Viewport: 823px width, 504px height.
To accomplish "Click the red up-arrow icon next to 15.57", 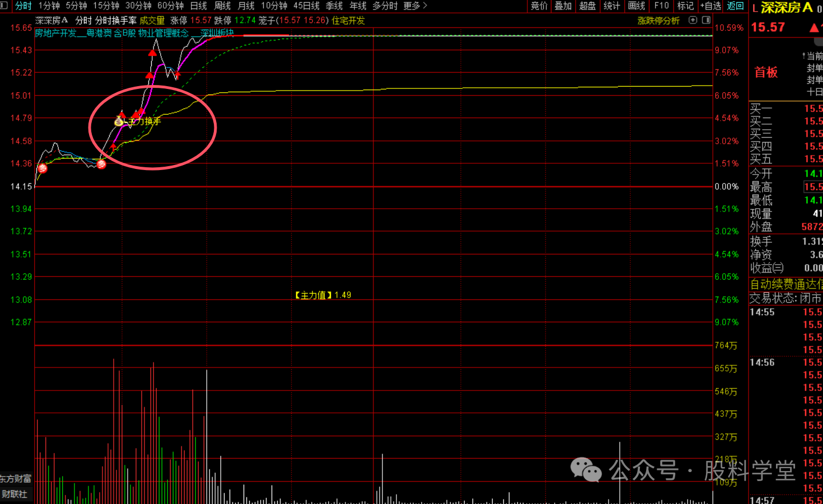I will [x=815, y=27].
